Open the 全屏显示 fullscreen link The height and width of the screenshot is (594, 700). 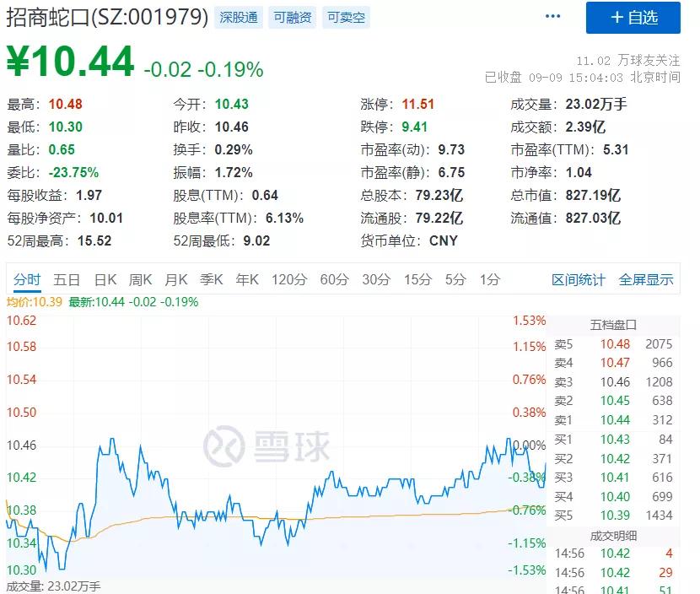click(645, 280)
